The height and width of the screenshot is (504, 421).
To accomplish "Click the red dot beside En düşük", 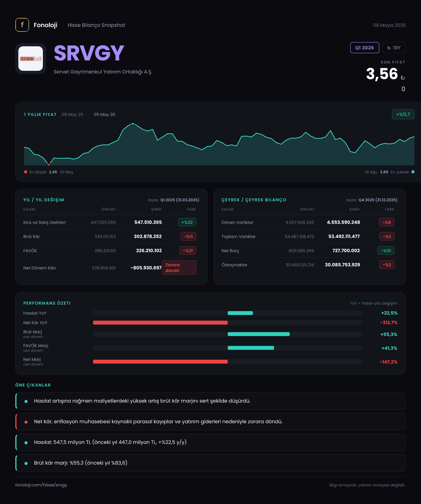I will click(26, 172).
